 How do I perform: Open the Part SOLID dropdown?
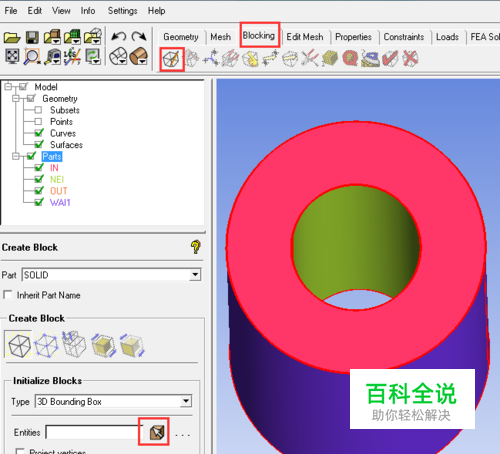click(195, 275)
